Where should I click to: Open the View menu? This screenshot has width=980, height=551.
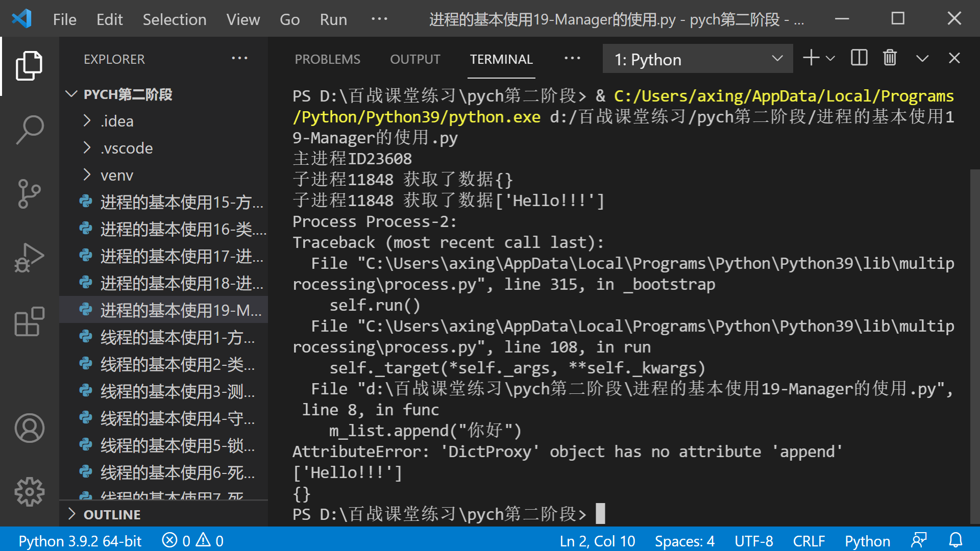[x=243, y=19]
